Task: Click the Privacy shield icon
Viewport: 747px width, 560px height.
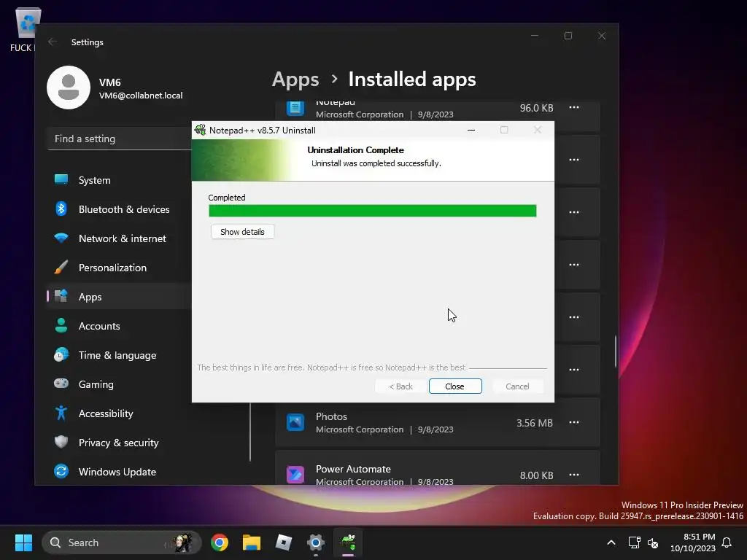Action: pyautogui.click(x=61, y=442)
